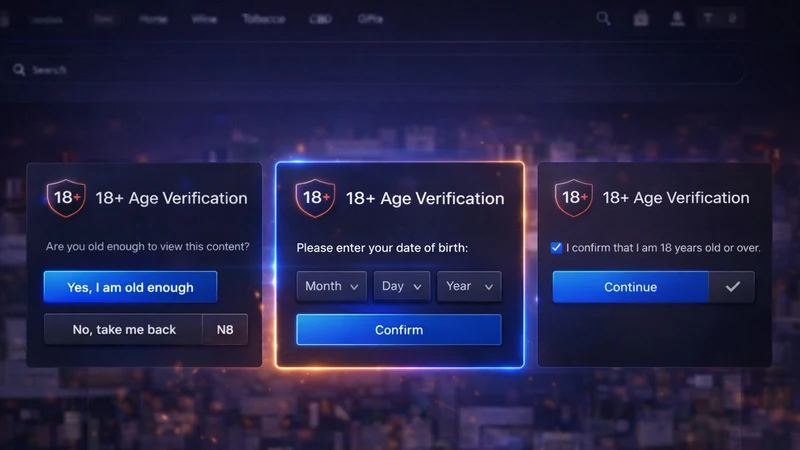Open the Month dropdown
Image resolution: width=800 pixels, height=450 pixels.
tap(332, 286)
